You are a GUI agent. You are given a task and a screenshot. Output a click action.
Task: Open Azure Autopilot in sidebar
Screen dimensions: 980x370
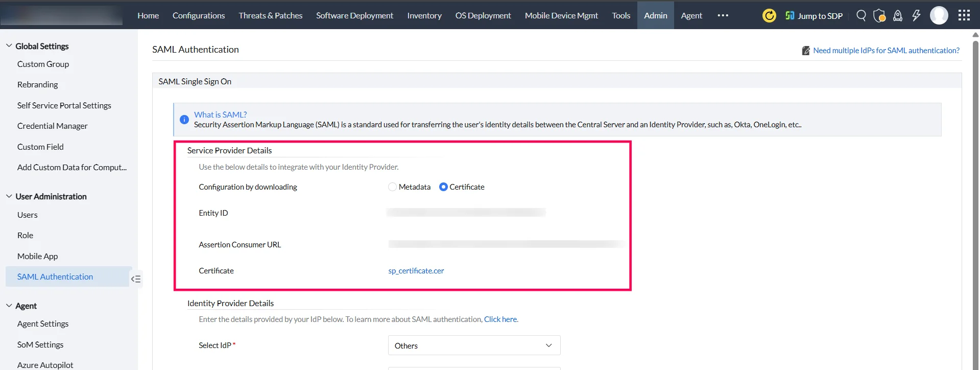tap(45, 365)
